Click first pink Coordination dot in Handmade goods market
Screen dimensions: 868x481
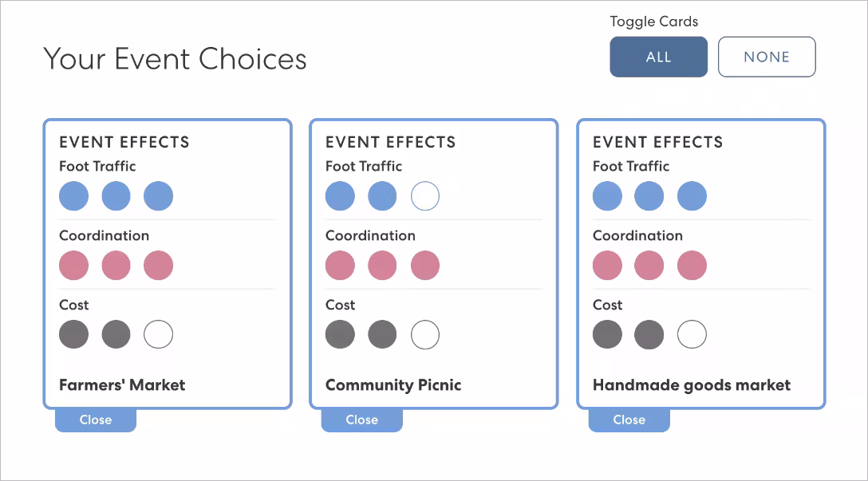point(607,266)
